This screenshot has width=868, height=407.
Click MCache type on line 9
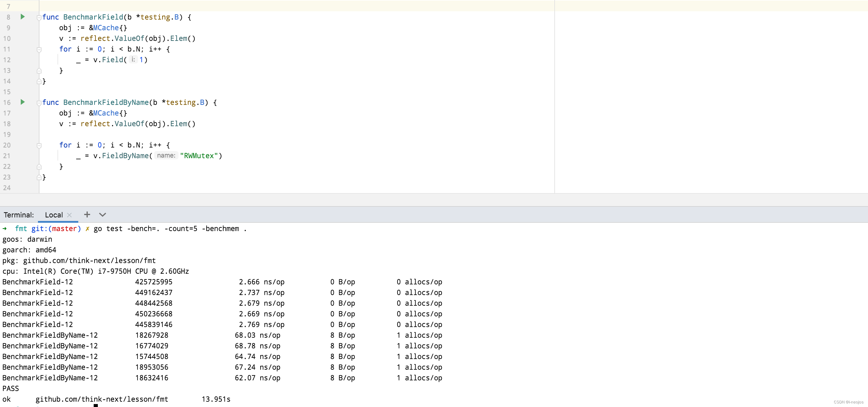point(106,28)
